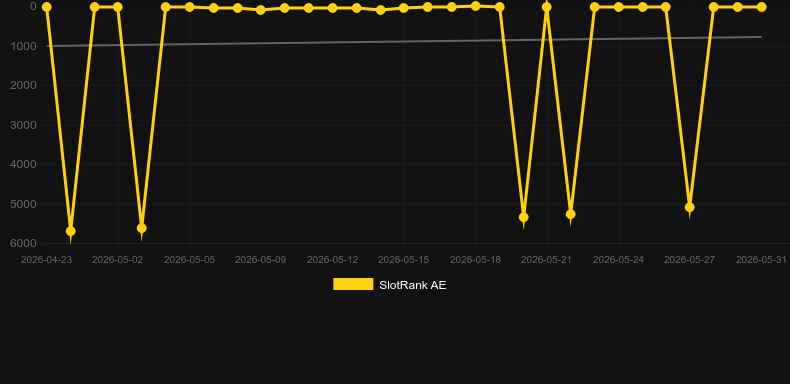Click the x-axis label 2026-05-21
This screenshot has height=384, width=790.
[x=546, y=260]
